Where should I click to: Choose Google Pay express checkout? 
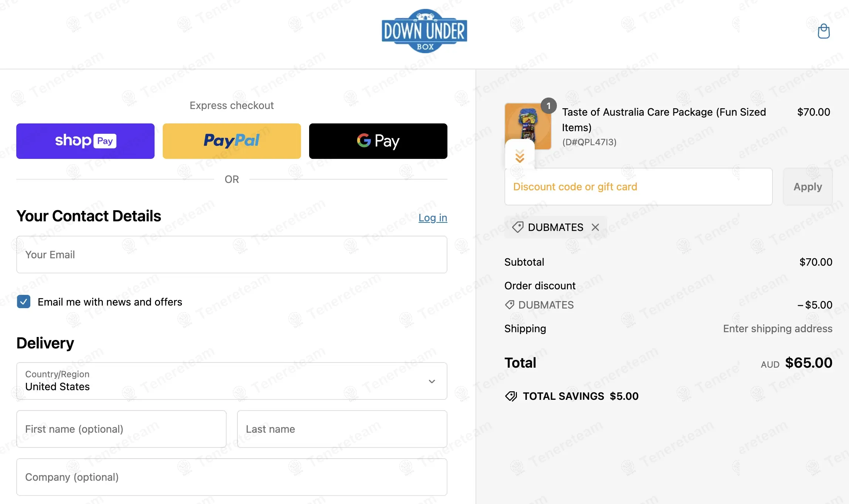click(x=378, y=141)
